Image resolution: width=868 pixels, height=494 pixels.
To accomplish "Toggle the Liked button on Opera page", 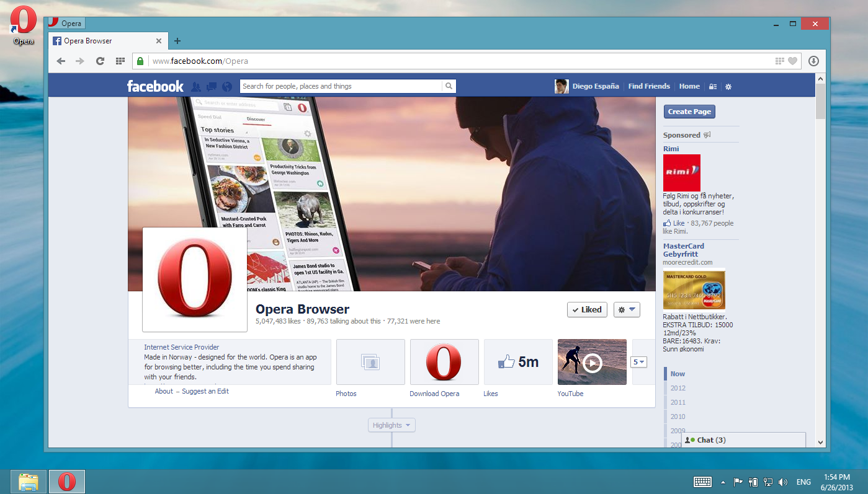I will pos(586,310).
